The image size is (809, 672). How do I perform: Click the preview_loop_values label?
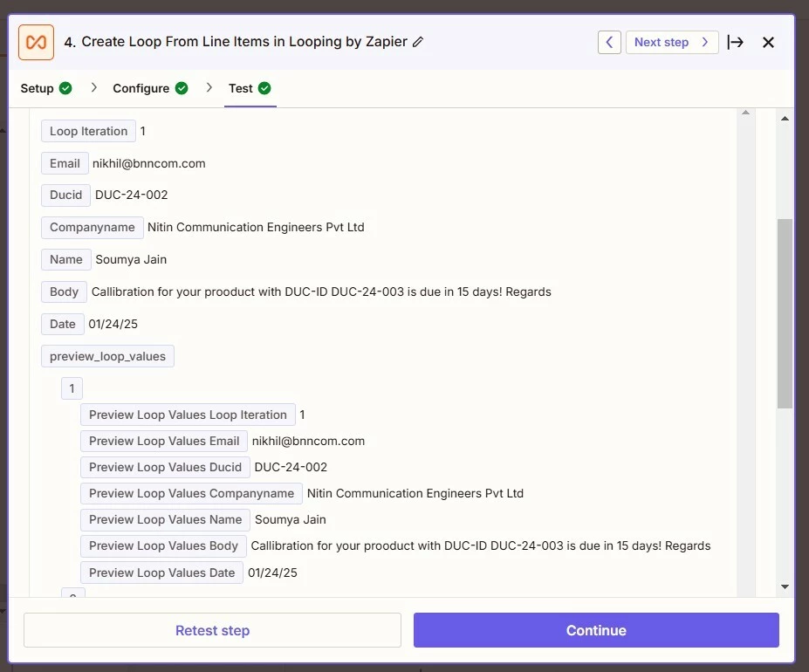(108, 356)
